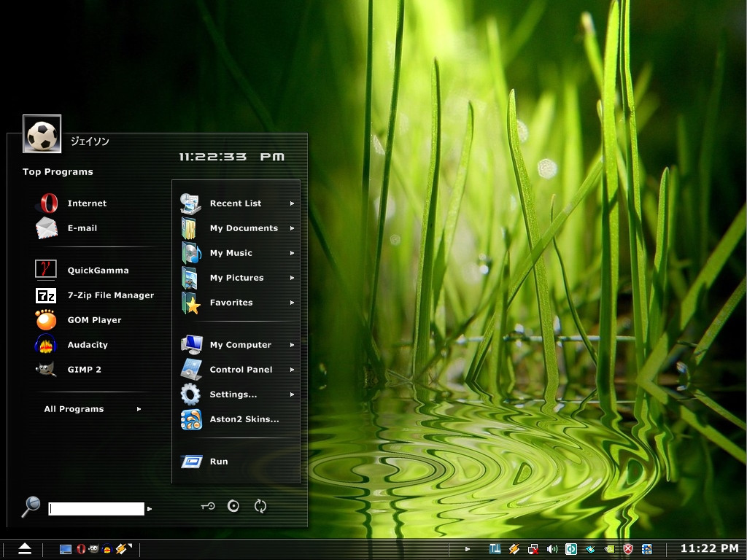
Task: Click the volume speaker tray icon
Action: tap(552, 549)
